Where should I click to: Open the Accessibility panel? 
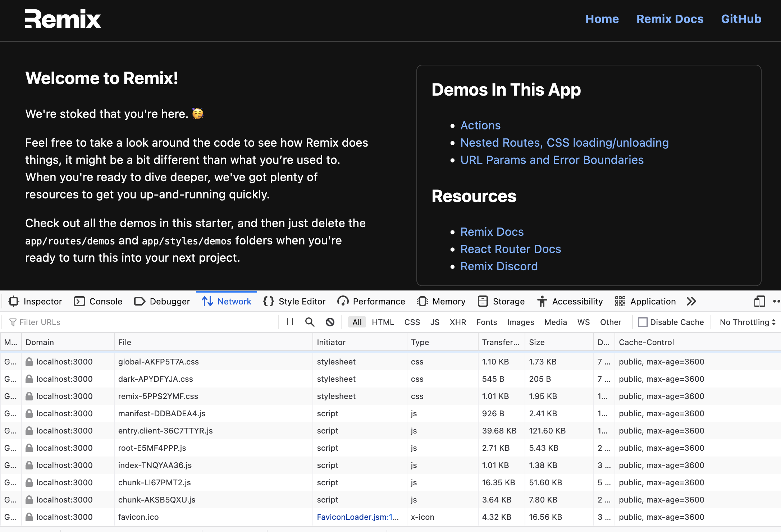coord(570,301)
